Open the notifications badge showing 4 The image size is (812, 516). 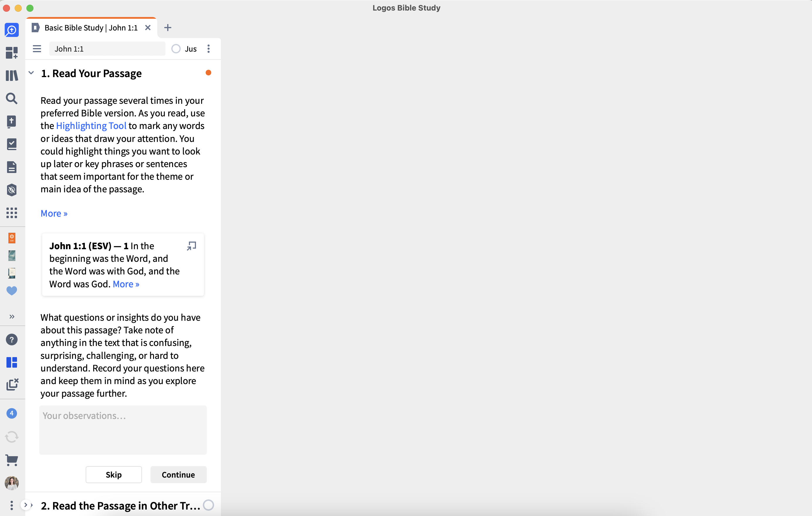pyautogui.click(x=12, y=413)
